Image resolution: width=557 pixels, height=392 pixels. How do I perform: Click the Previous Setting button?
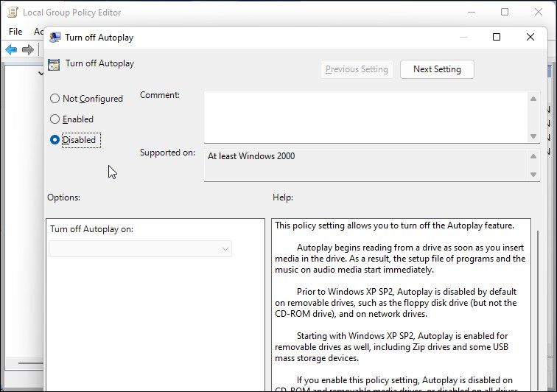click(357, 69)
